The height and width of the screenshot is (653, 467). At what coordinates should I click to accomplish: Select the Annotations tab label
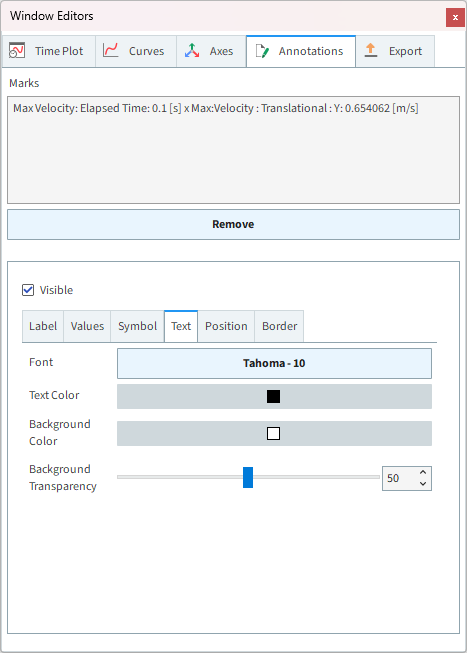(x=311, y=51)
